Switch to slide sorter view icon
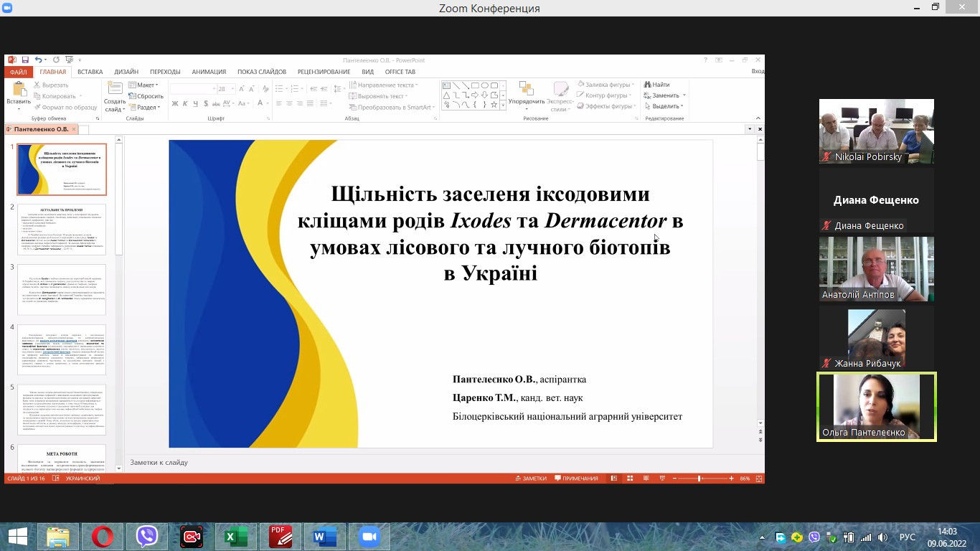Image resolution: width=980 pixels, height=551 pixels. [x=629, y=479]
